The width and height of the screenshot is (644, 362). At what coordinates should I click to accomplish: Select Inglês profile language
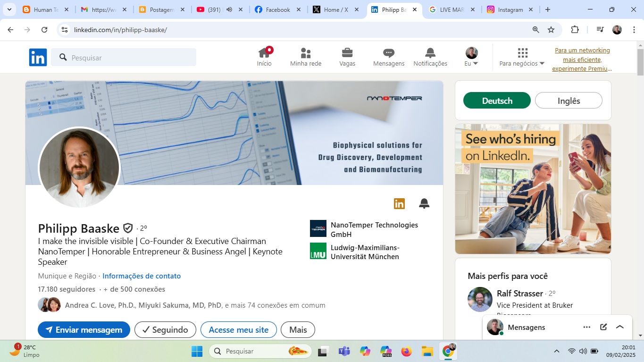click(569, 101)
